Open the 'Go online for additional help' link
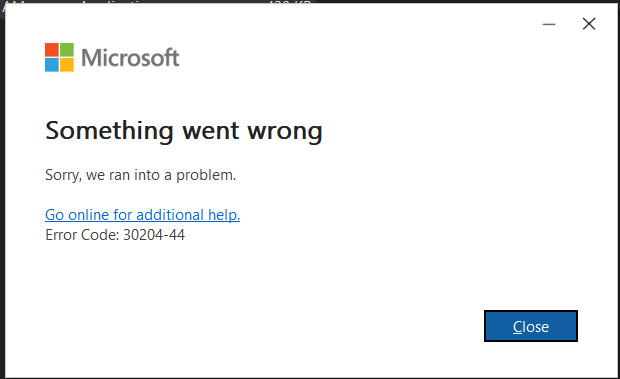The width and height of the screenshot is (620, 379). click(x=142, y=215)
